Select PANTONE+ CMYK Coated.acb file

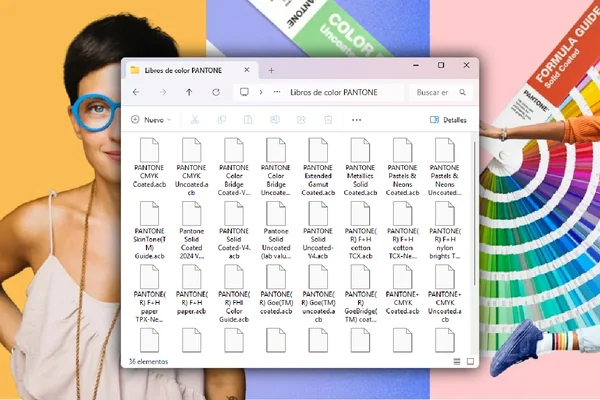pyautogui.click(x=403, y=290)
